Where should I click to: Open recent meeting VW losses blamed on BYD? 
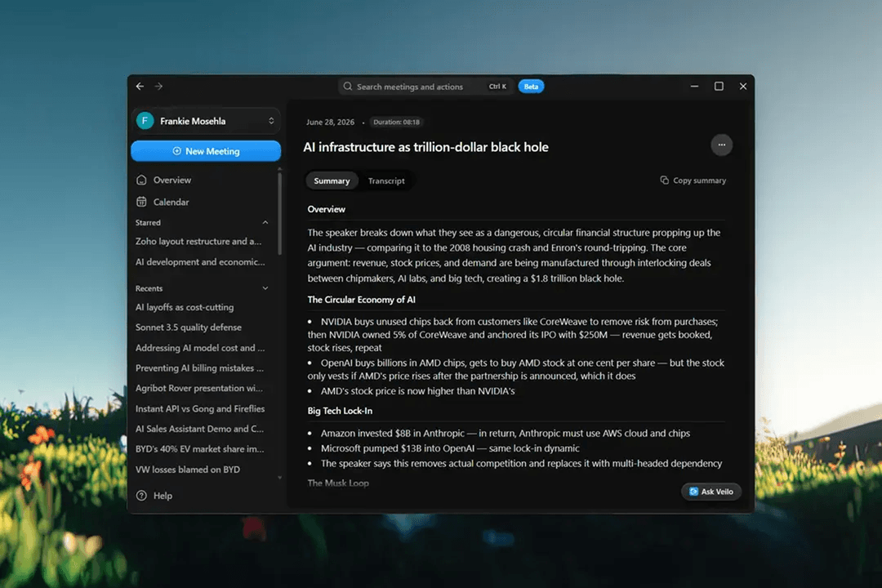tap(188, 470)
